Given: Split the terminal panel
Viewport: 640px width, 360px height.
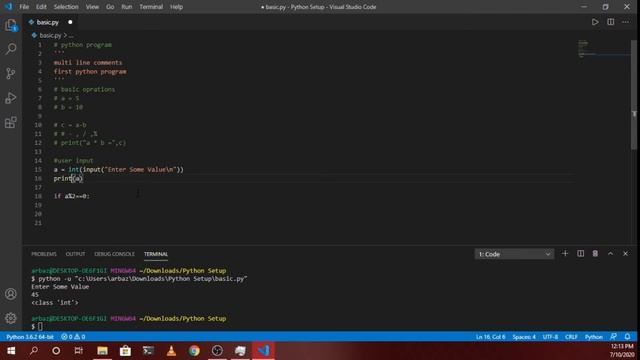Looking at the screenshot, I should click(580, 254).
